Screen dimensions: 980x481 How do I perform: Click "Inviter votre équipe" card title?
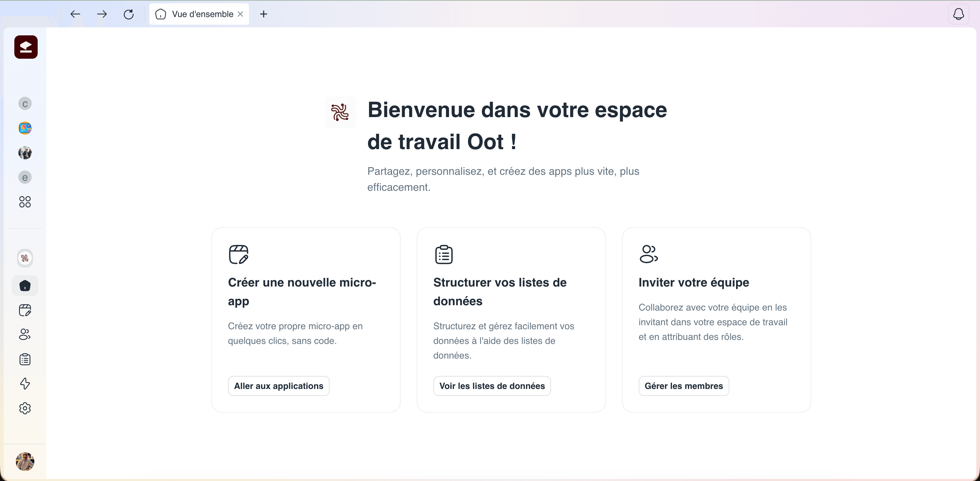coord(694,283)
